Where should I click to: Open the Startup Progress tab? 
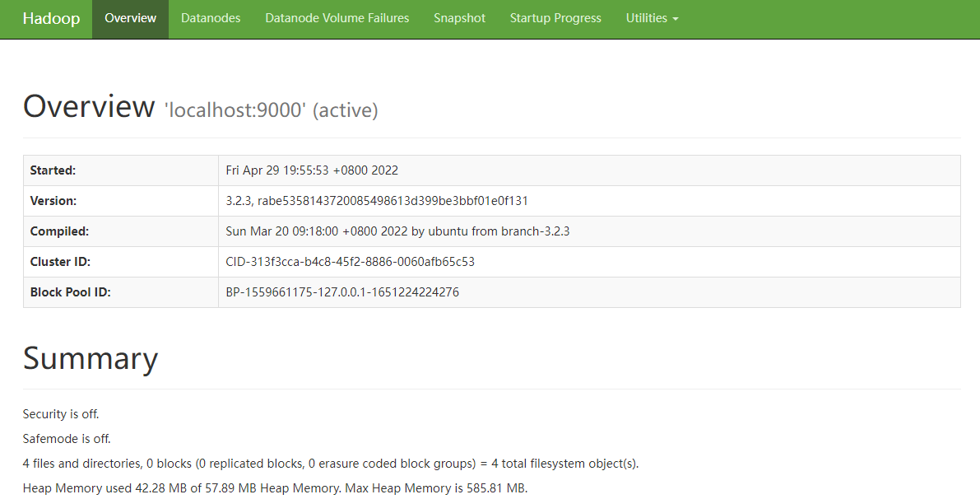[555, 18]
